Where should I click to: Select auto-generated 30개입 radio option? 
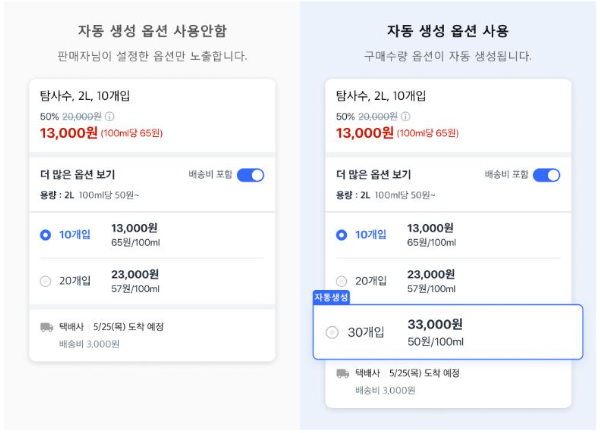click(332, 332)
